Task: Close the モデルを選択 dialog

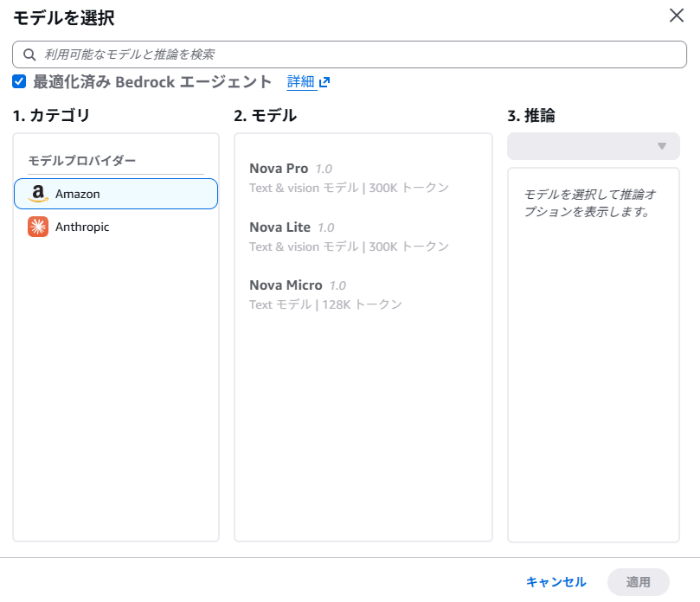Action: 677,16
